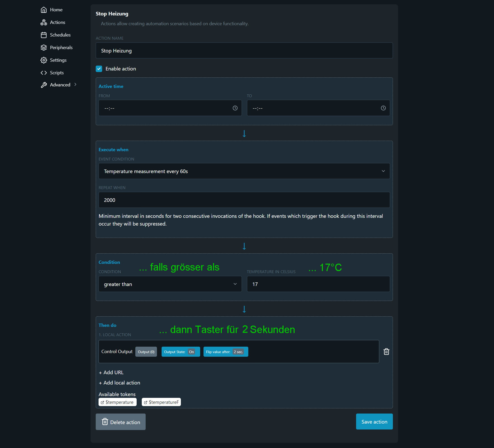The width and height of the screenshot is (494, 448).
Task: Click the Home navigation icon
Action: point(43,10)
